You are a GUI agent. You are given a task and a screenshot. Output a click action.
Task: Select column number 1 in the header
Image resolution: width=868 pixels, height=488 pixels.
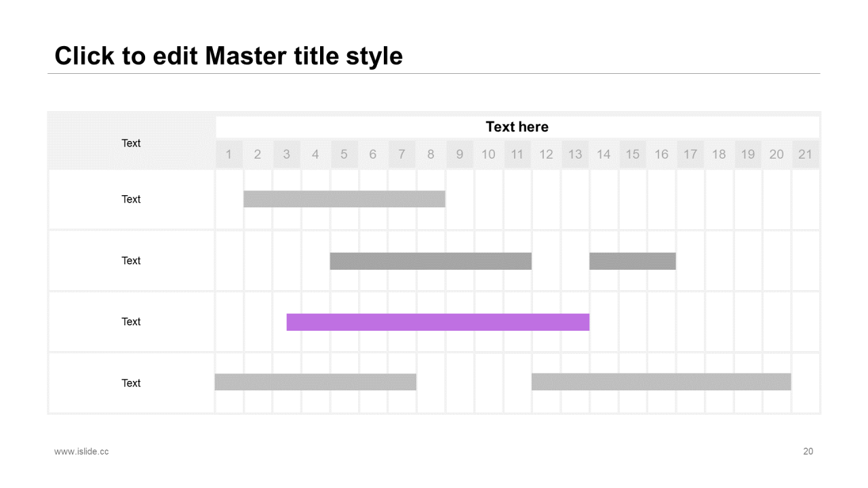point(229,155)
